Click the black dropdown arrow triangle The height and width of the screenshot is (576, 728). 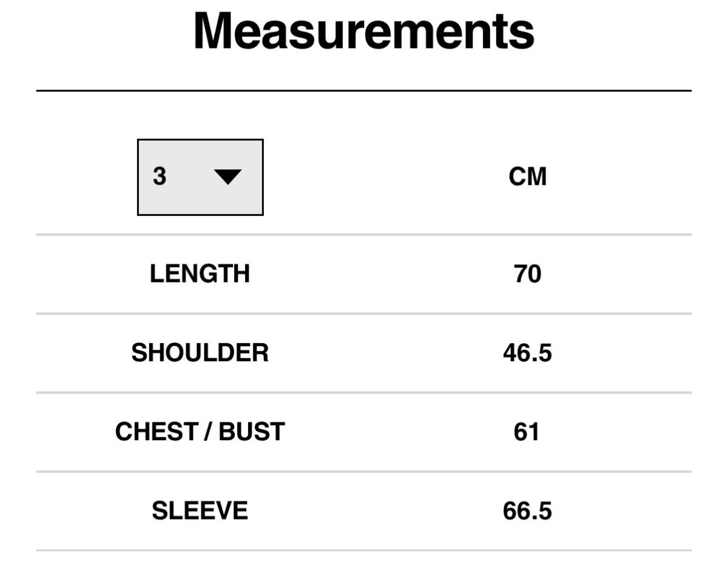(x=228, y=177)
